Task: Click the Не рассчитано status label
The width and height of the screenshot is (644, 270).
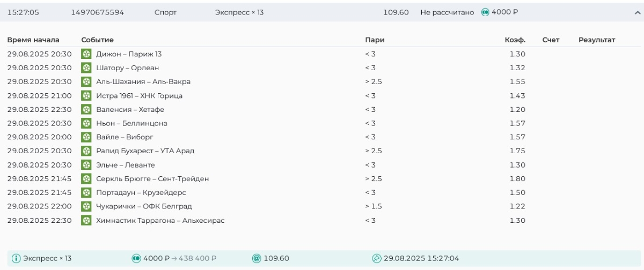Action: pos(447,12)
